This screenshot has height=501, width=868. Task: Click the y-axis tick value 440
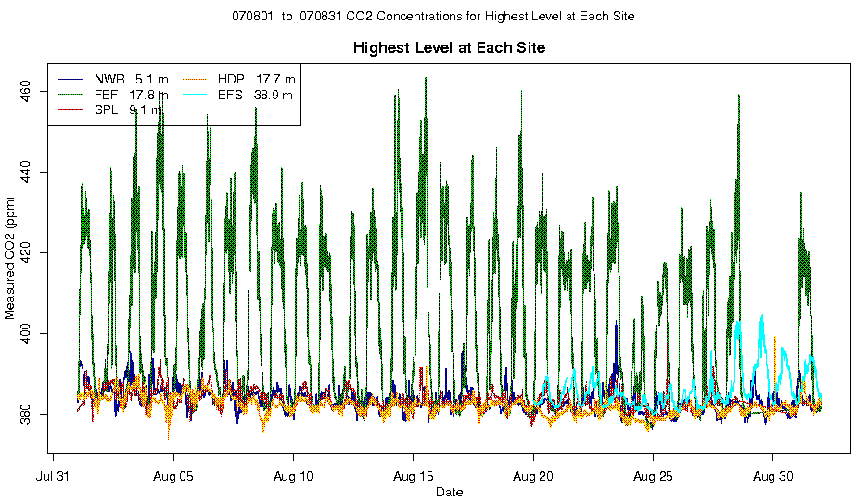[25, 173]
